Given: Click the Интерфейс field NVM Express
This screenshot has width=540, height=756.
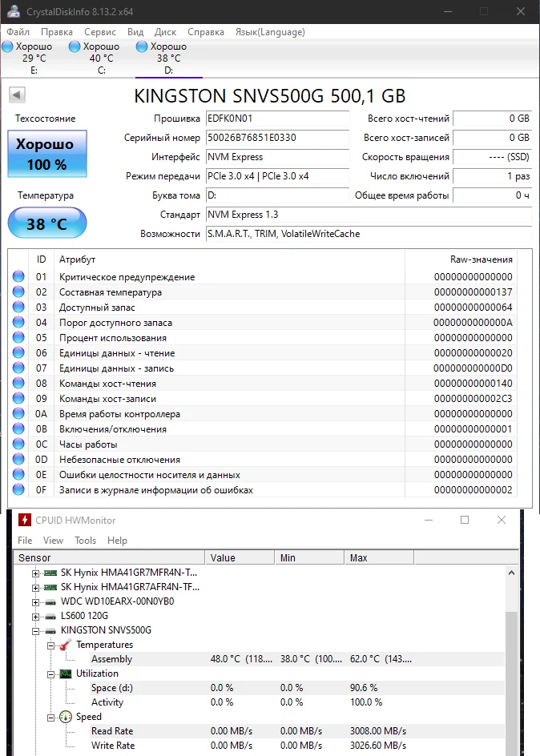Looking at the screenshot, I should pos(277,157).
